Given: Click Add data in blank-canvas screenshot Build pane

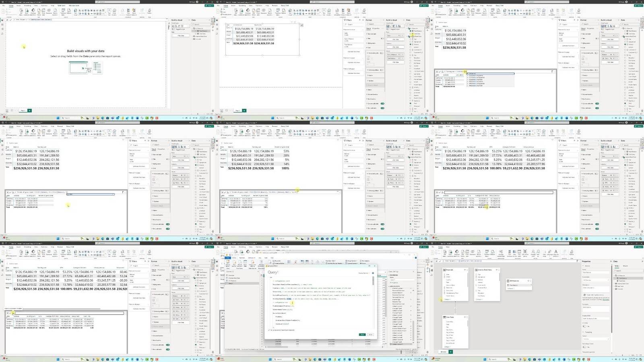Looking at the screenshot, I should 180,35.
